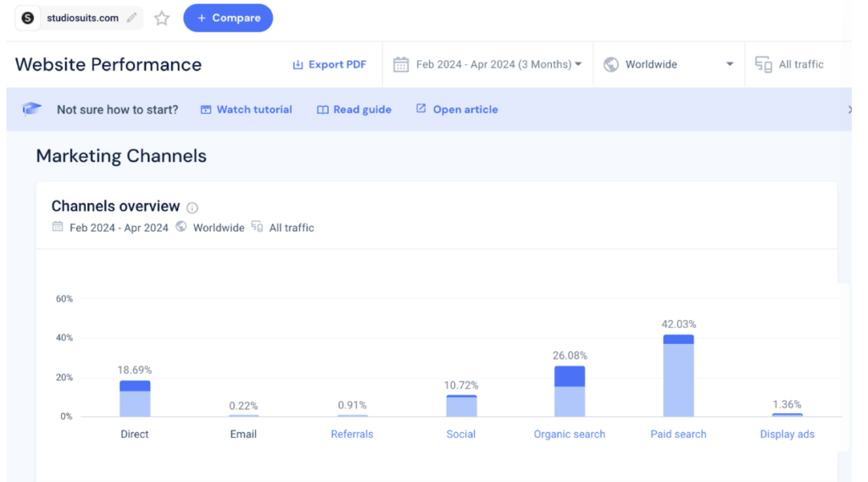Click the globe icon beside Worldwide filter
Screen dimensions: 868x482
[611, 64]
